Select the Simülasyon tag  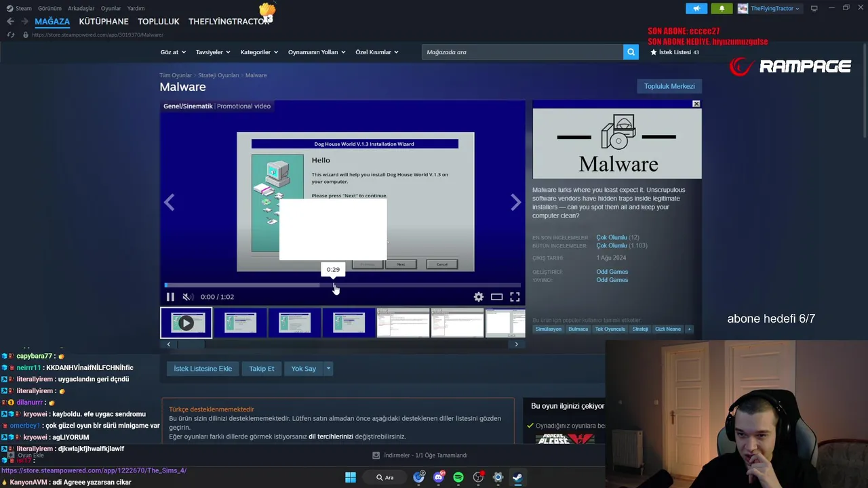click(549, 329)
